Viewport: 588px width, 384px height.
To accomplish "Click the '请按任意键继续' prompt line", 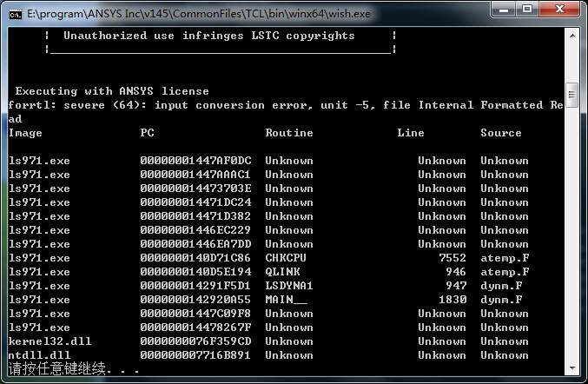I will 61,369.
